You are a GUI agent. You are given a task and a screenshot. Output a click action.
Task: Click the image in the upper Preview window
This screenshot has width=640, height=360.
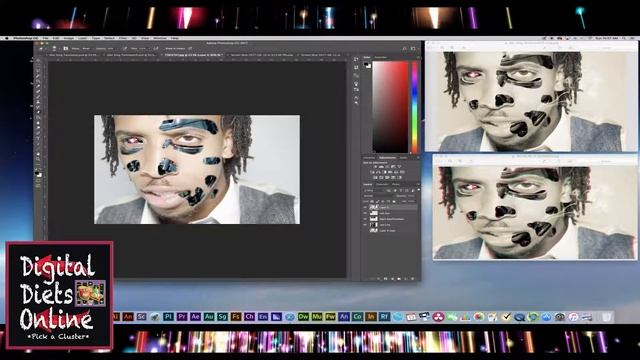[x=531, y=101]
